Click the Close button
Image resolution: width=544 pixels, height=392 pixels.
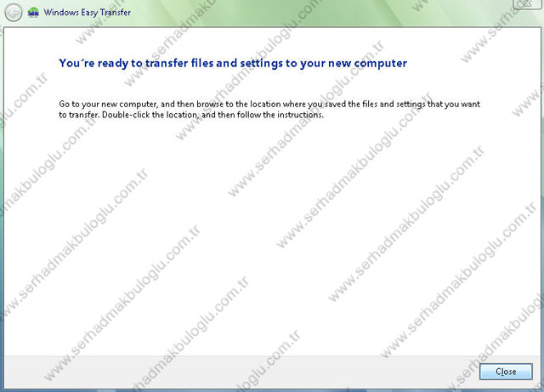pos(506,372)
